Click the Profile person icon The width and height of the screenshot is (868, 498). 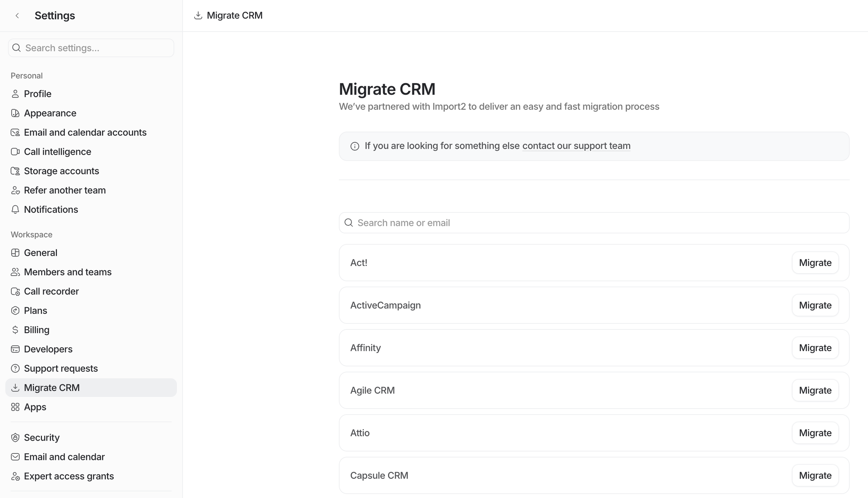point(15,94)
